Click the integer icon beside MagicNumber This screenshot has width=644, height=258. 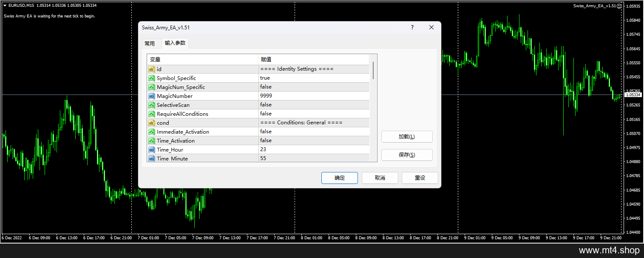(x=151, y=96)
